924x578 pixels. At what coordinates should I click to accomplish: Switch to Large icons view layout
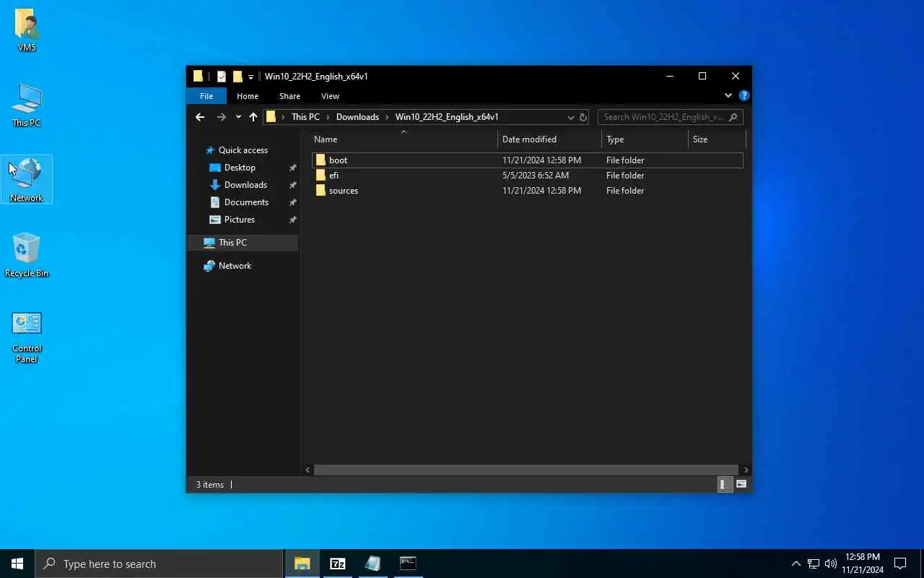pos(741,485)
